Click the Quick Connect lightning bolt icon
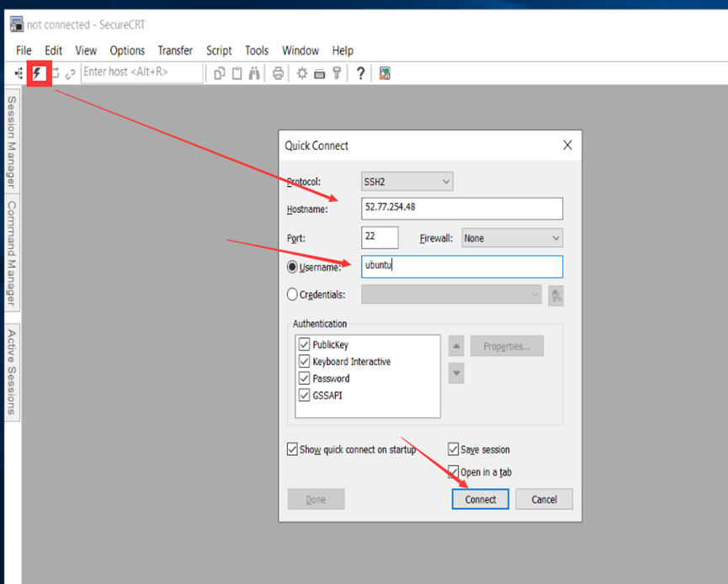This screenshot has width=728, height=584. click(38, 73)
